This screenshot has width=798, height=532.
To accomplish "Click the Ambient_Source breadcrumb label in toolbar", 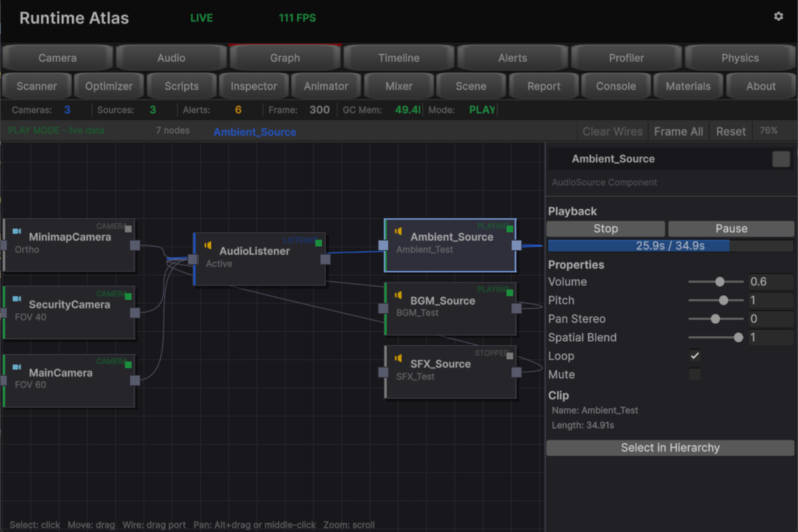I will pyautogui.click(x=255, y=132).
